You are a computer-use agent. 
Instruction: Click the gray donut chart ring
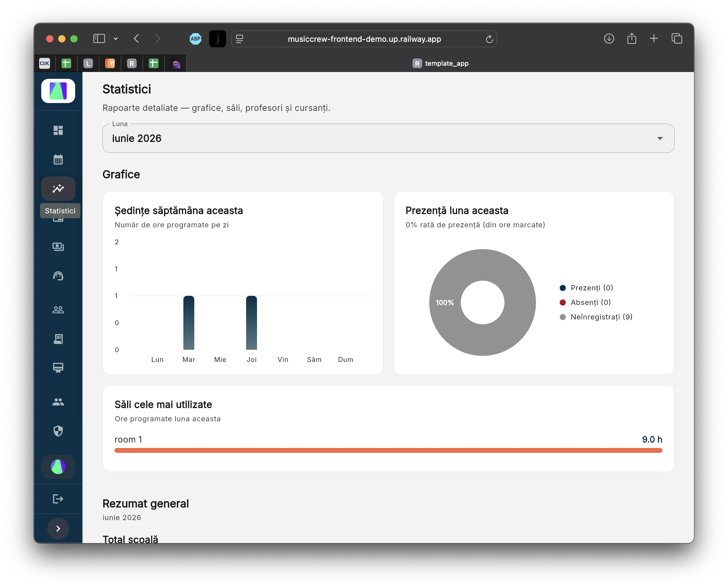click(445, 303)
